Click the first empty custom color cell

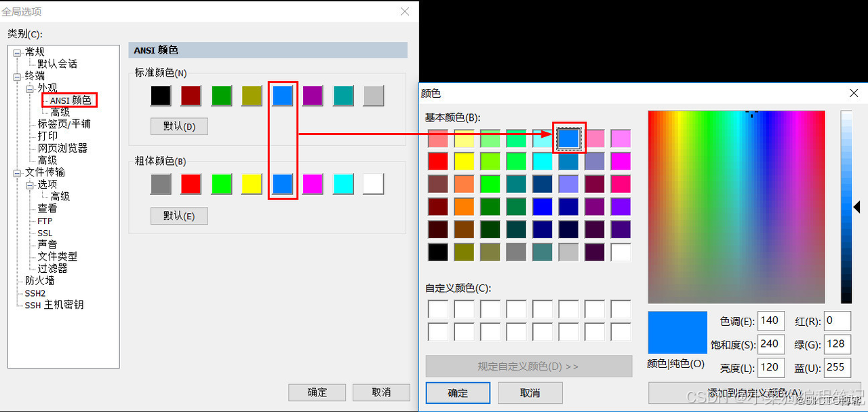[x=438, y=308]
